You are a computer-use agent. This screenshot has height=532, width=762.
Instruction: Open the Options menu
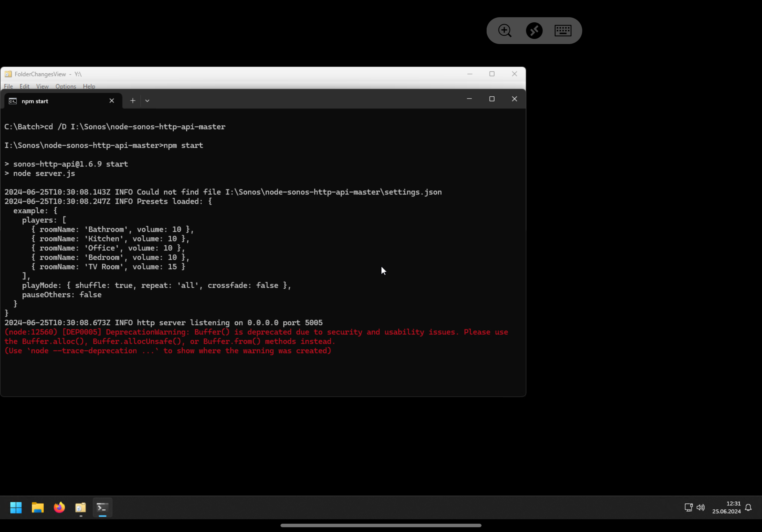66,86
